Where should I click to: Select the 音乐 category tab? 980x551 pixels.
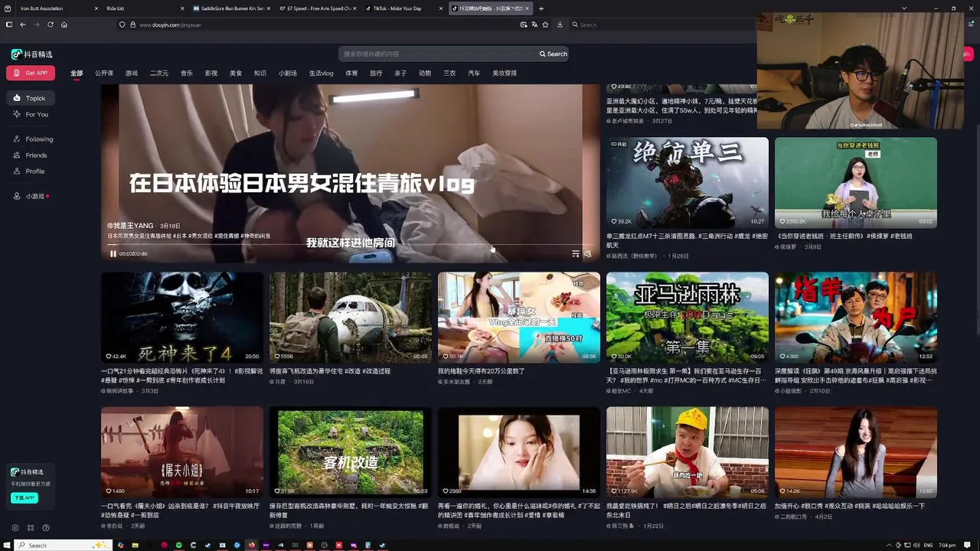187,73
